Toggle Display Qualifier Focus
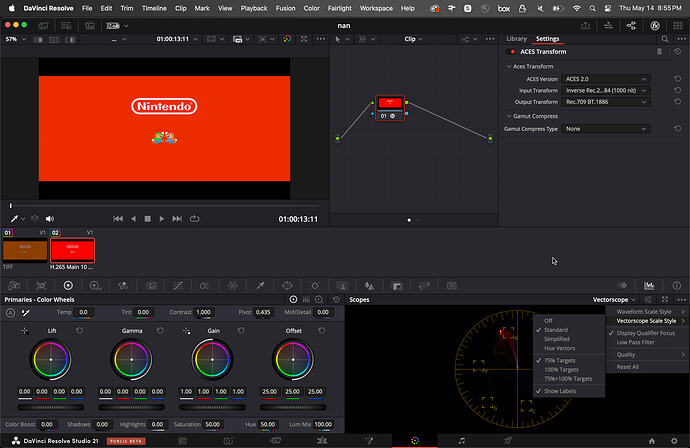The height and width of the screenshot is (448, 690). coord(646,333)
